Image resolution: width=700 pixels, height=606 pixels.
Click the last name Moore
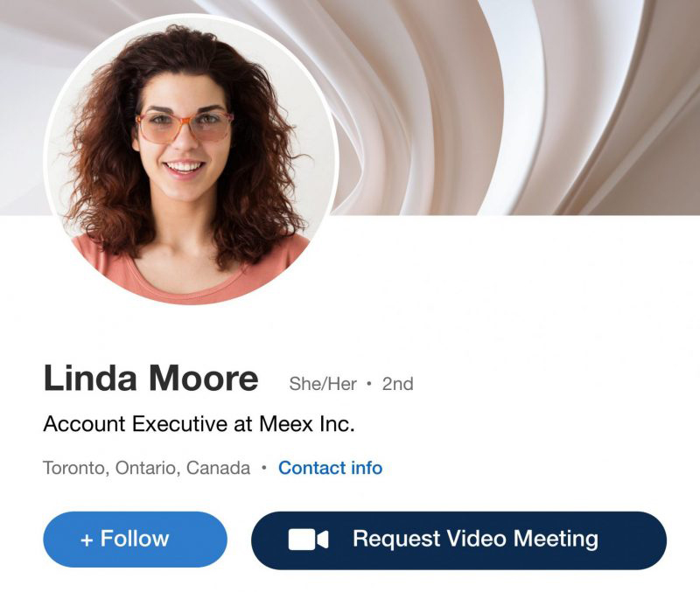pos(204,379)
